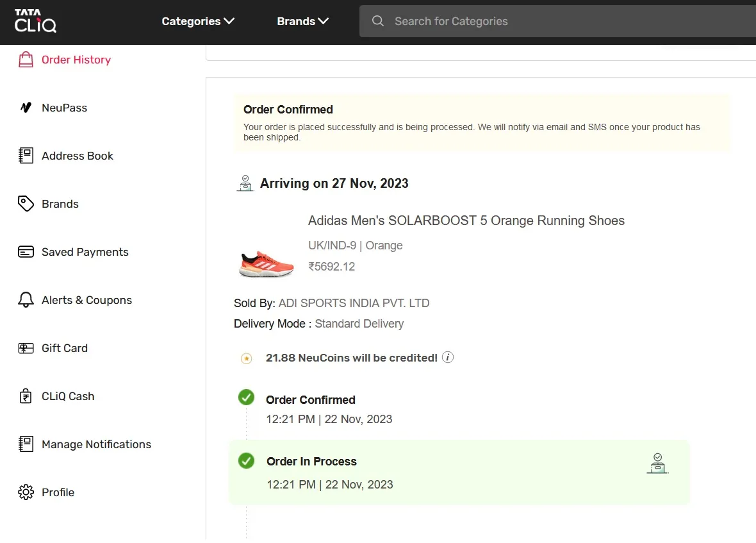Viewport: 756px width, 543px height.
Task: Open the Brands sidebar item
Action: 60,204
